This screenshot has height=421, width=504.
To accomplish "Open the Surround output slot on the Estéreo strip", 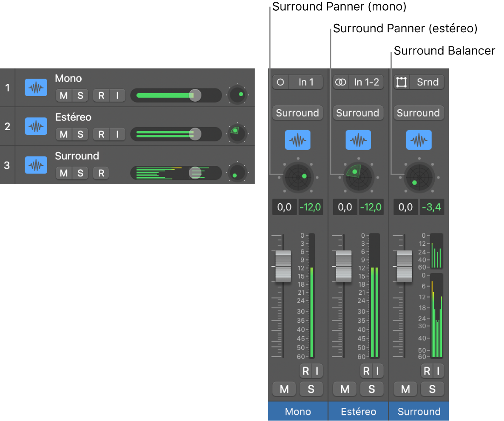I will pyautogui.click(x=358, y=113).
